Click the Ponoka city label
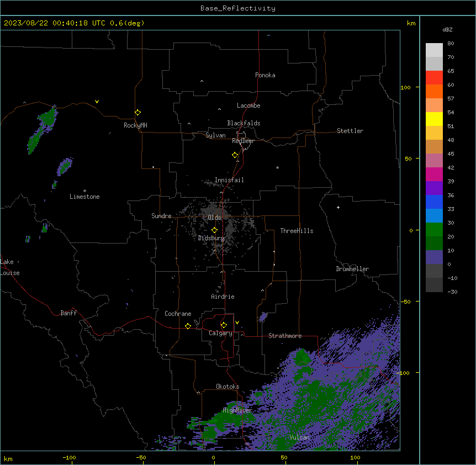476x465 pixels. click(x=265, y=75)
